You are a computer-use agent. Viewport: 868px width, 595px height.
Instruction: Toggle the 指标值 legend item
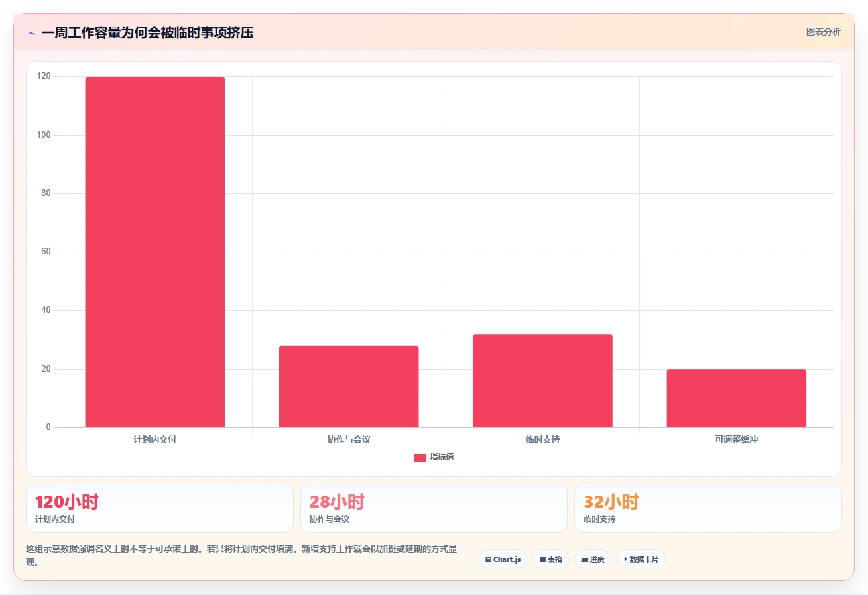pos(434,457)
